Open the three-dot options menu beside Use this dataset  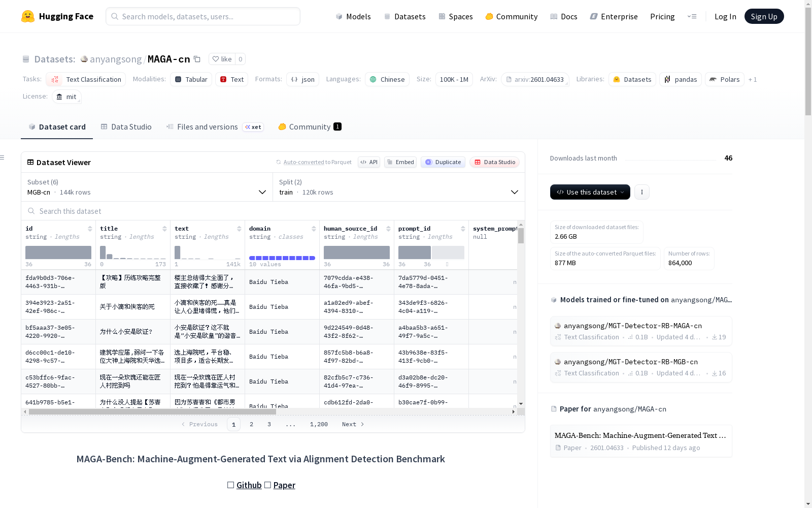[x=642, y=192]
